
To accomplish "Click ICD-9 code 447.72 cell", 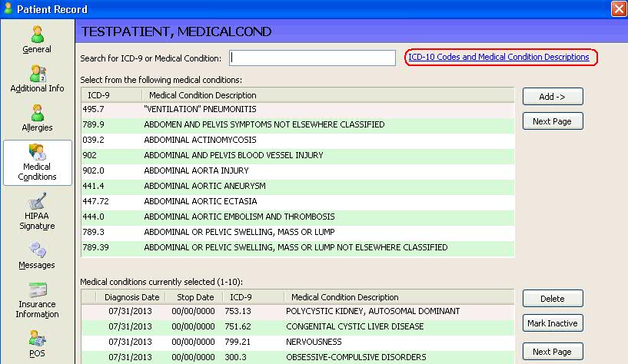I will click(96, 201).
